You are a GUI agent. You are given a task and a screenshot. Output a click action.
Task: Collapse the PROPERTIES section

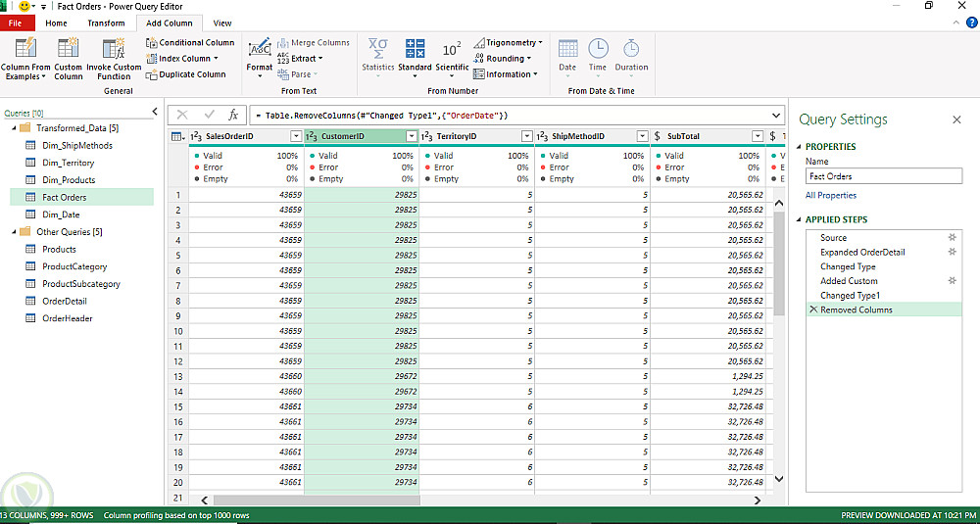[799, 147]
